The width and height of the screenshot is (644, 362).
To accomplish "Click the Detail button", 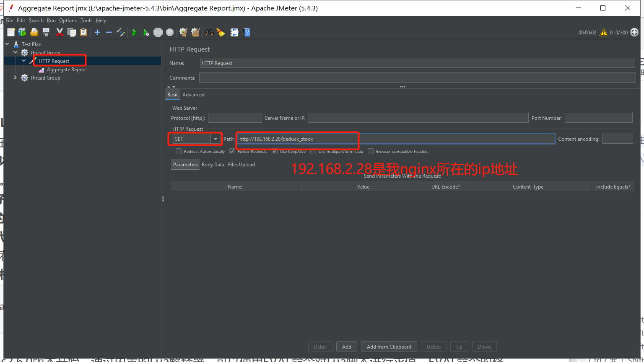I will tap(320, 346).
